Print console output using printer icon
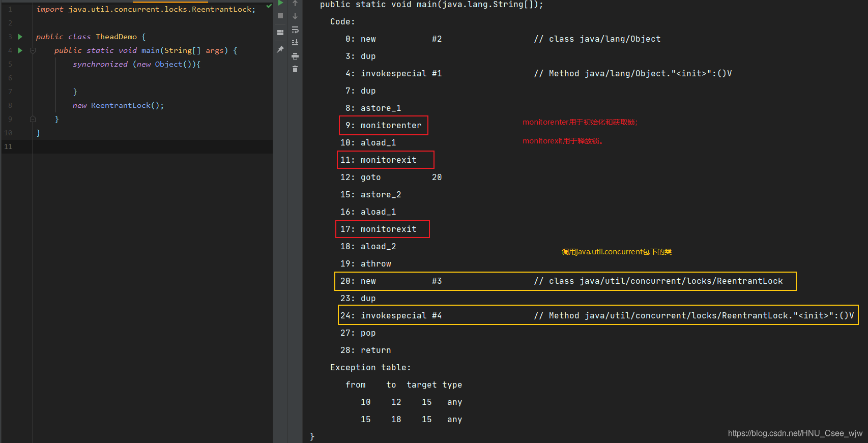 (295, 56)
